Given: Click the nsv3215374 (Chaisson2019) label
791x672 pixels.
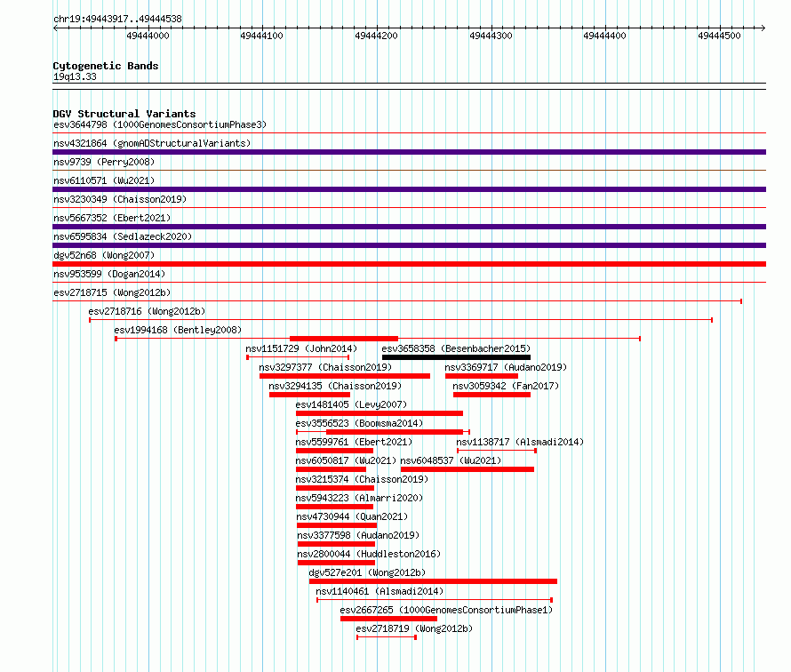Looking at the screenshot, I should pyautogui.click(x=362, y=479).
